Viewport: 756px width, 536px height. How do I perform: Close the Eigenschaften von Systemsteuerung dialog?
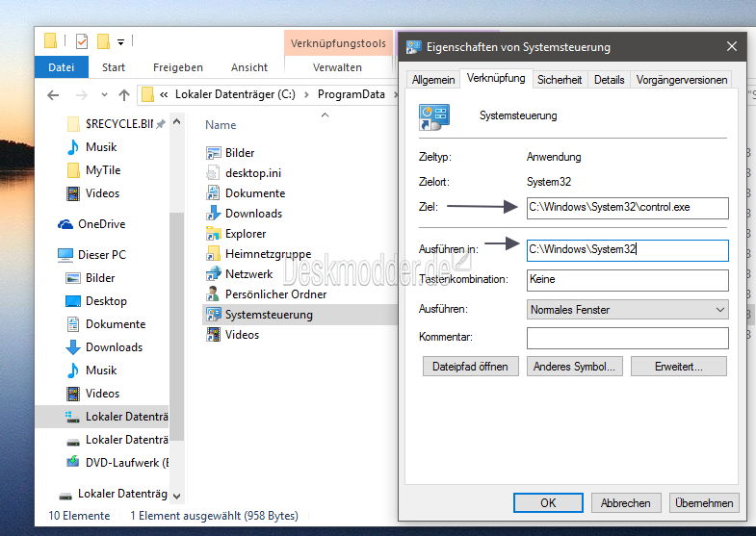coord(731,47)
